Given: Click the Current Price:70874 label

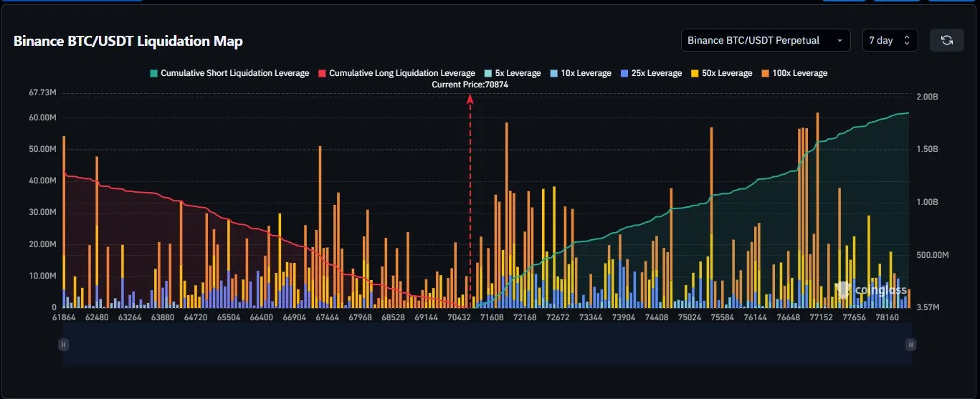Looking at the screenshot, I should [x=470, y=85].
